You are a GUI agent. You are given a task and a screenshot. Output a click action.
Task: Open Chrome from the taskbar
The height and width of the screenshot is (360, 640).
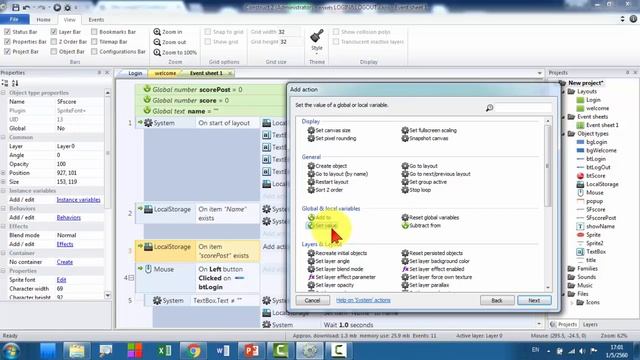pos(193,351)
